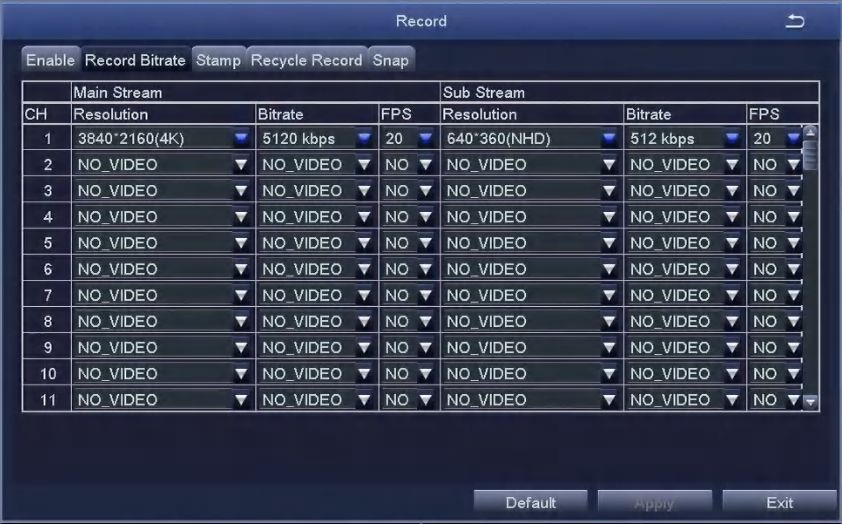
Task: Switch to the Enable tab
Action: pos(50,60)
